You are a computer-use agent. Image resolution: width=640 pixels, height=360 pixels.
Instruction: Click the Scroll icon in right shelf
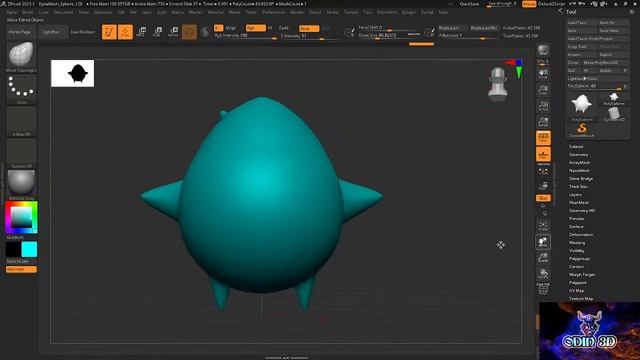tap(543, 74)
